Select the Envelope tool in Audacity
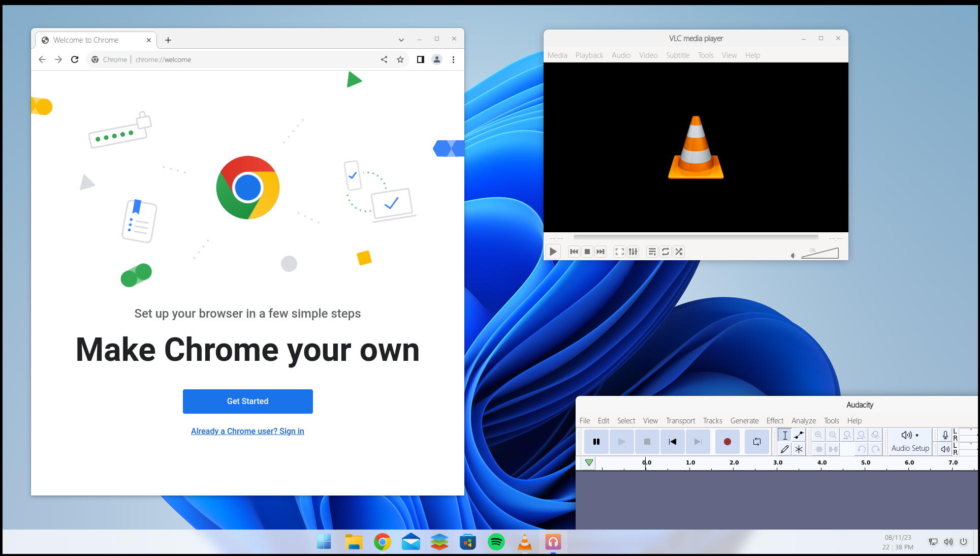This screenshot has height=556, width=980. point(799,435)
